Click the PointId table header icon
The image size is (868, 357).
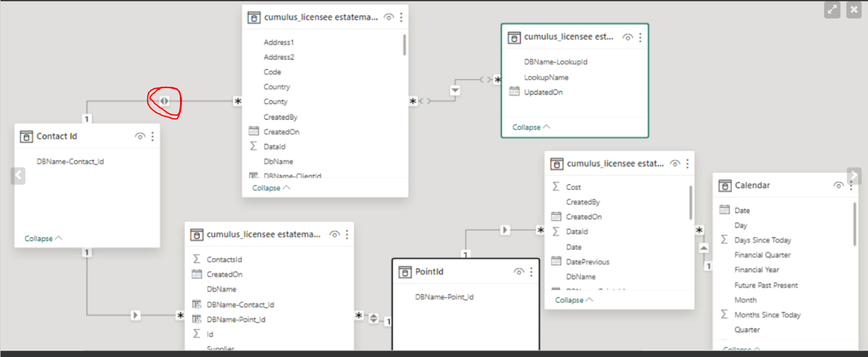coord(405,272)
